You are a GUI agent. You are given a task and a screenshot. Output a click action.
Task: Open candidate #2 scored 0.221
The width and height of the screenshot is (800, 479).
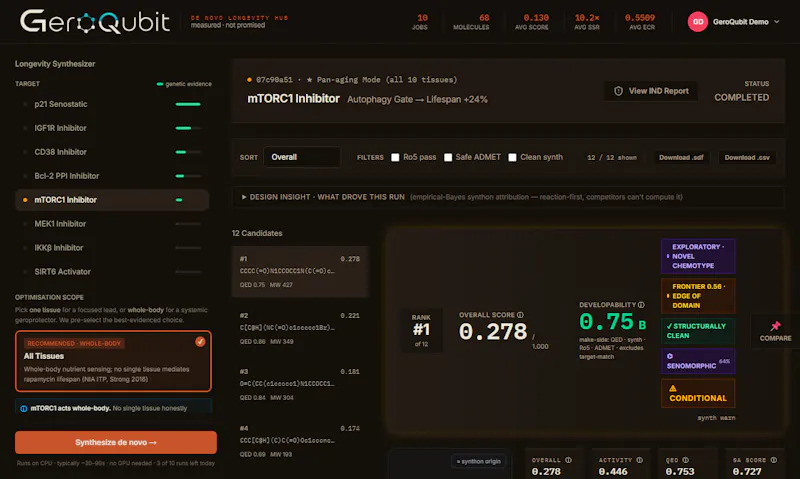pos(300,329)
